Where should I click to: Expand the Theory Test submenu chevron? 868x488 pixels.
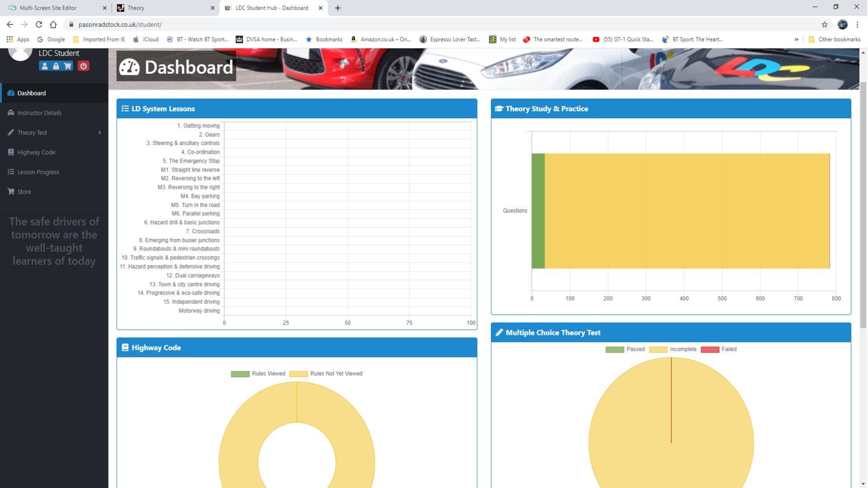(99, 132)
